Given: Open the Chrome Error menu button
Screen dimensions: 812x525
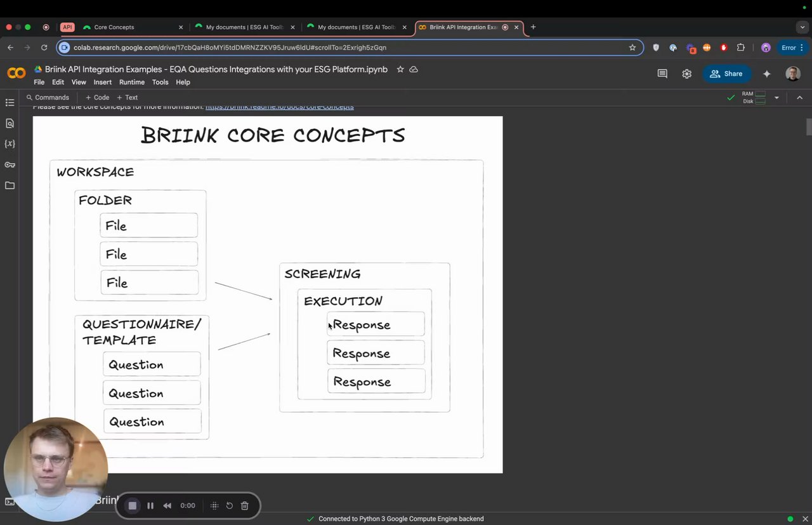Looking at the screenshot, I should tap(793, 48).
